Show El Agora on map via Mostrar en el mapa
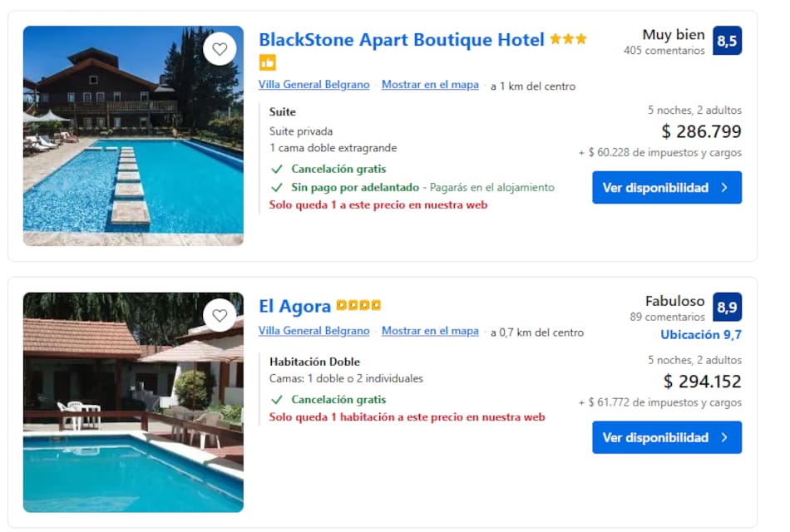This screenshot has height=532, width=790. pyautogui.click(x=430, y=331)
